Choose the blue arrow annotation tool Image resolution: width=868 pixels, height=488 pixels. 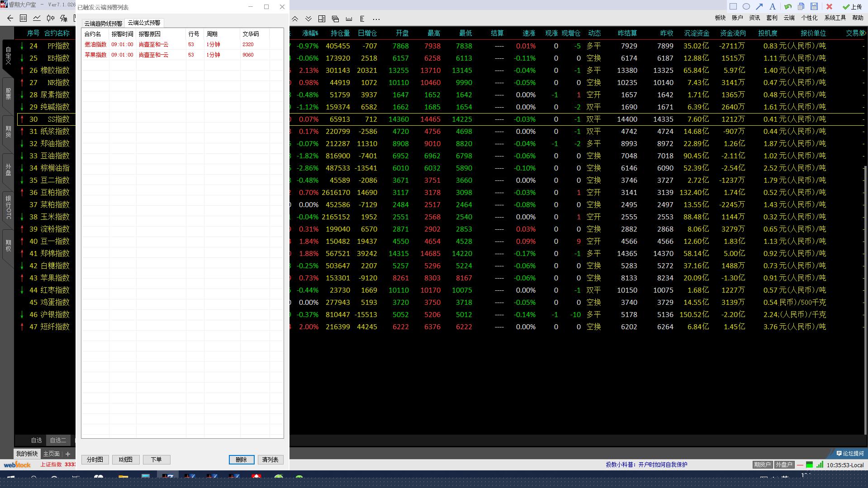759,6
